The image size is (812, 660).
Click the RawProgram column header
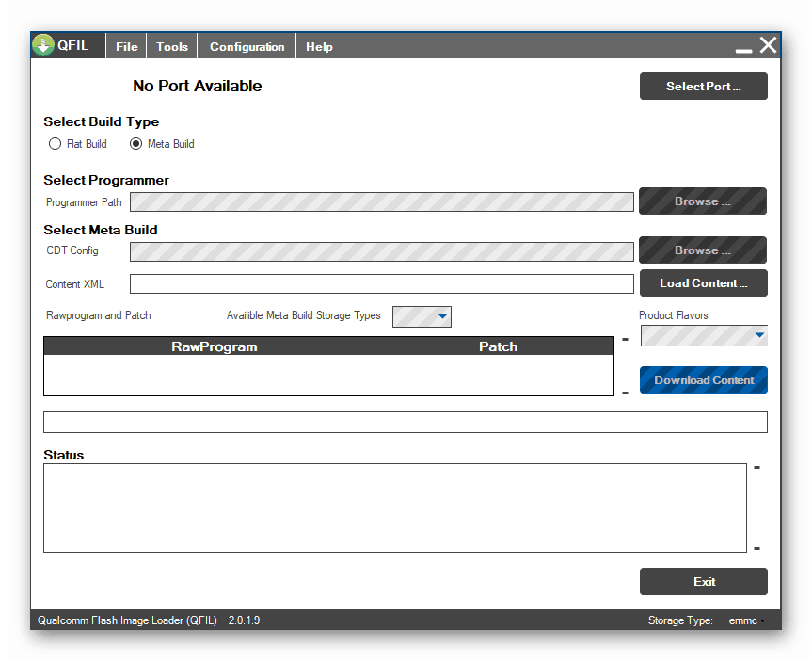pos(214,346)
